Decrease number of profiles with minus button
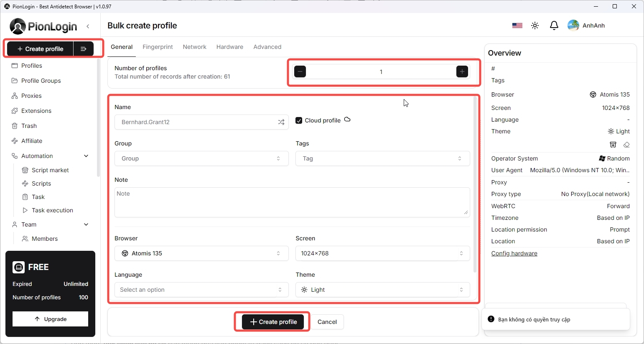The image size is (644, 344). pos(300,72)
